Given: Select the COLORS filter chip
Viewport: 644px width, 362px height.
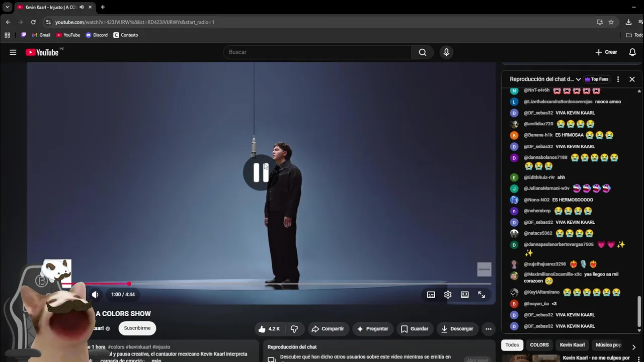Looking at the screenshot, I should pyautogui.click(x=539, y=345).
